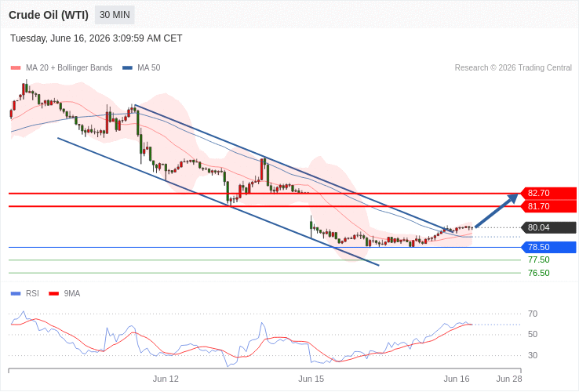The image size is (579, 392).
Task: Toggle the RSI legend entry
Action: tap(25, 293)
